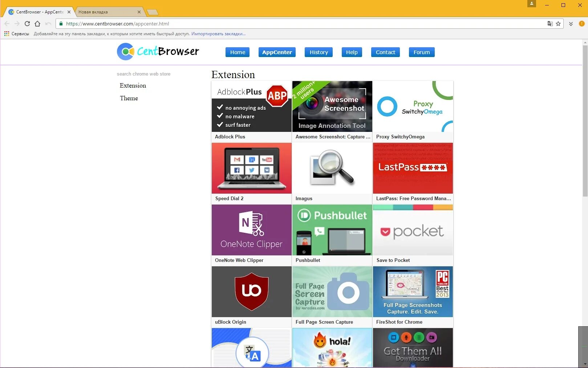The height and width of the screenshot is (368, 588).
Task: Open the History navigation button
Action: [x=319, y=52]
